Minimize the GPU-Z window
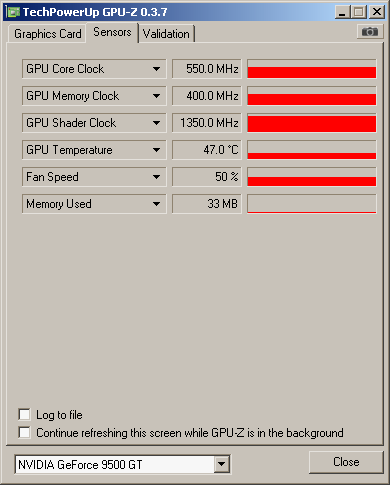Viewport: 390px width, 485px height. [x=342, y=12]
